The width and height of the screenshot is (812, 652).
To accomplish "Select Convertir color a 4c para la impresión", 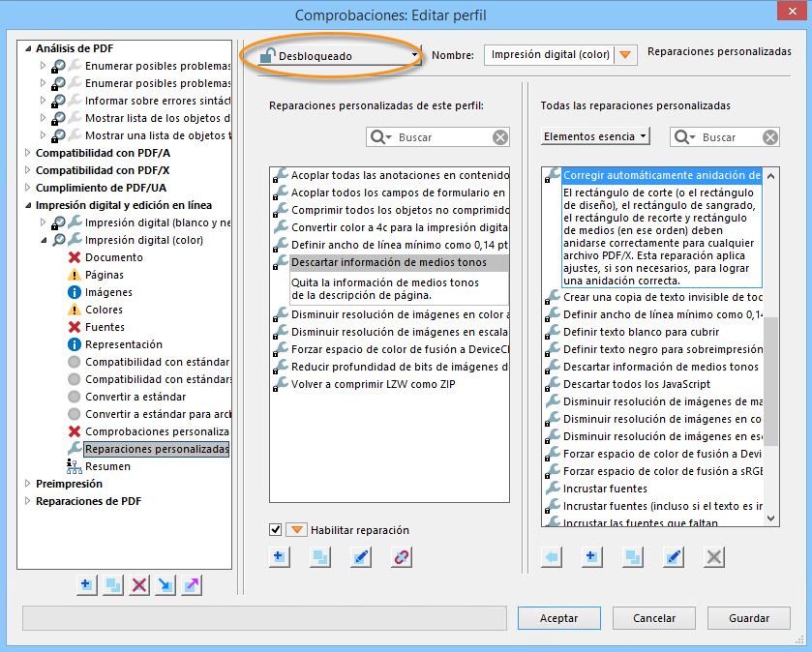I will 400,227.
